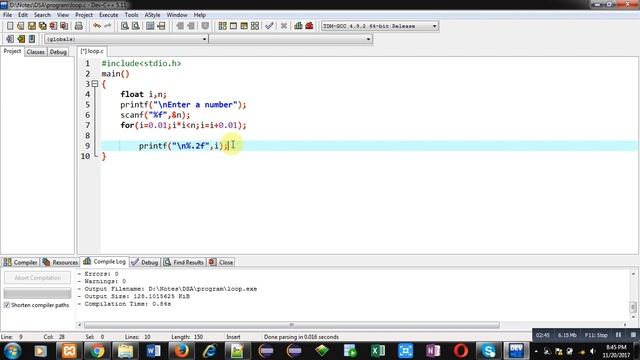The width and height of the screenshot is (640, 360).
Task: Click the Stop Execution X icon
Action: coord(284,26)
